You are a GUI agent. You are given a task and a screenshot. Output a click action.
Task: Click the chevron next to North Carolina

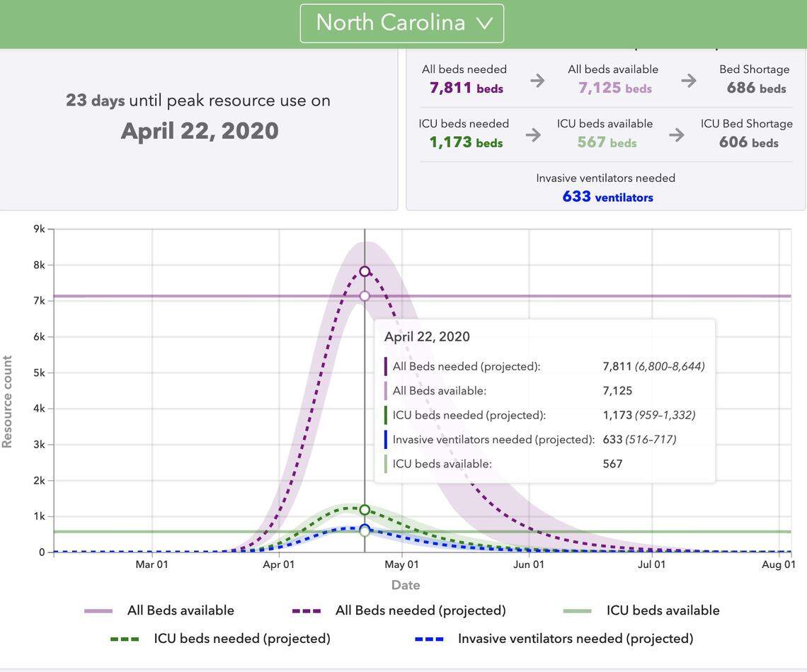pyautogui.click(x=483, y=21)
